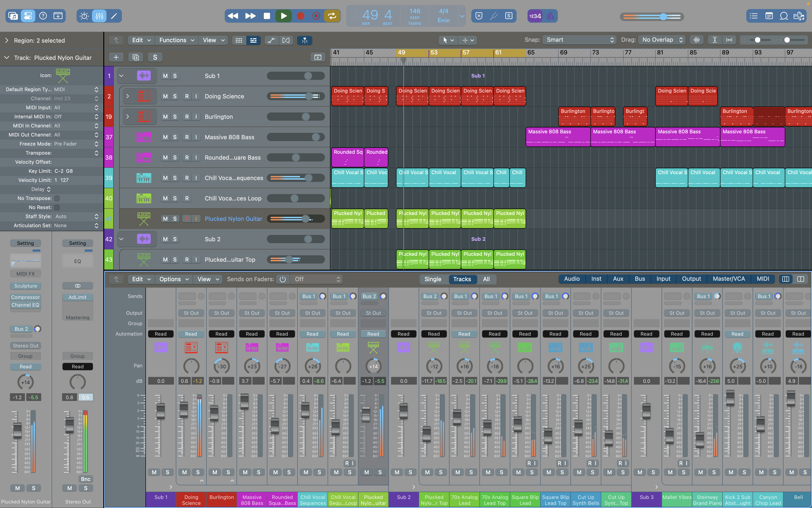Click the Rewind transport button
Screen dimensions: 812x508
coord(233,16)
